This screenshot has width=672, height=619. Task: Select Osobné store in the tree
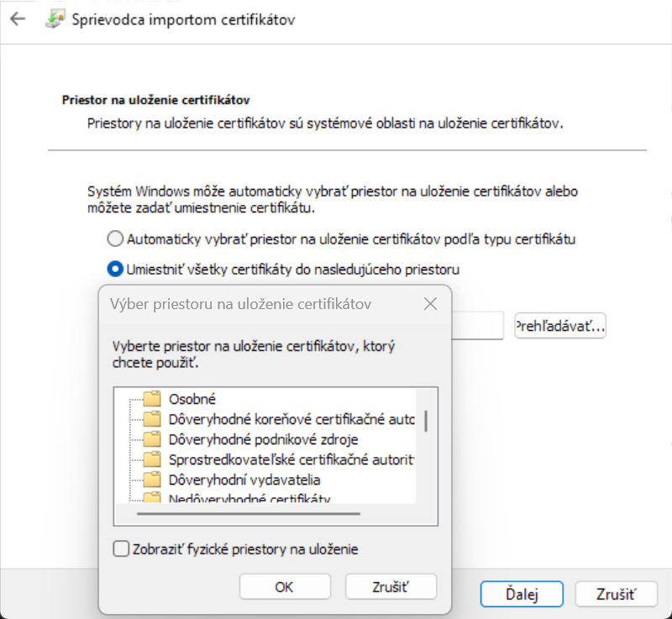(x=192, y=399)
